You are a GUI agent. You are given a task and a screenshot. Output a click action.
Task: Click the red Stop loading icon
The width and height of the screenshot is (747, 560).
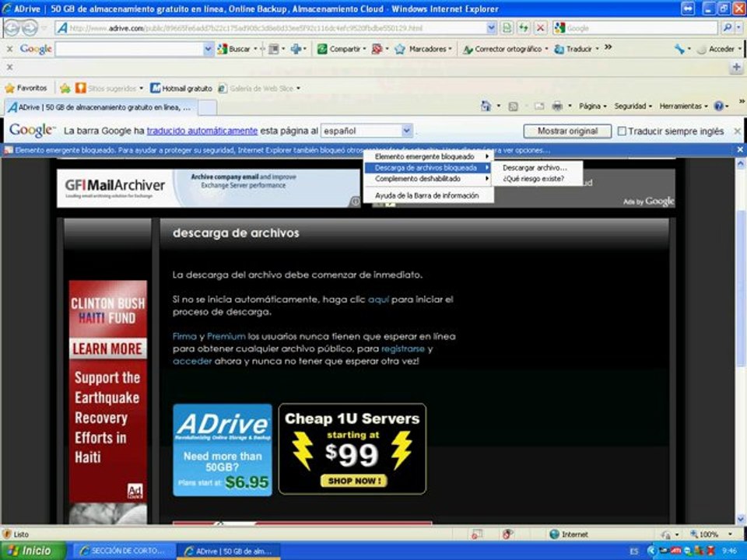(x=540, y=28)
